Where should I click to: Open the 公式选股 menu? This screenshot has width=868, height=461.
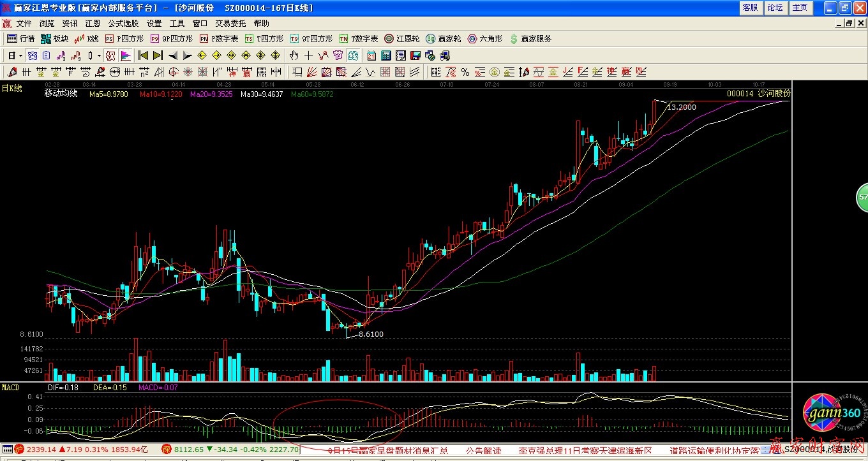coord(124,23)
